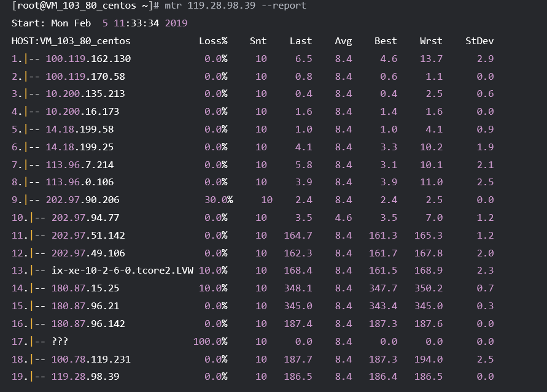Click destination IP 119.28.98.39 on hop 19
This screenshot has width=547, height=392.
tap(85, 377)
